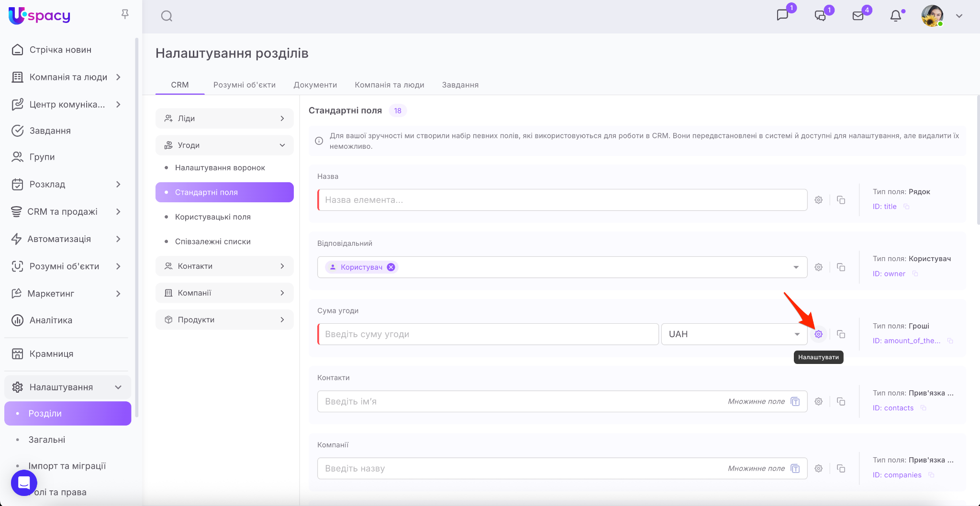Open the UAH currency dropdown
Image resolution: width=980 pixels, height=506 pixels.
734,334
